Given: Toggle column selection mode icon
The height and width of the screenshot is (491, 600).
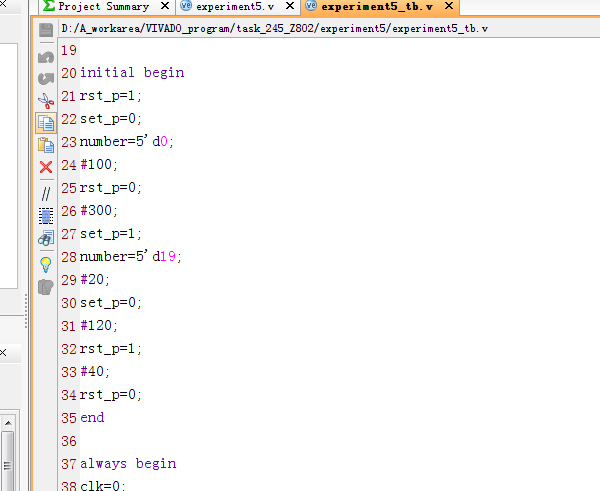Looking at the screenshot, I should coord(46,216).
